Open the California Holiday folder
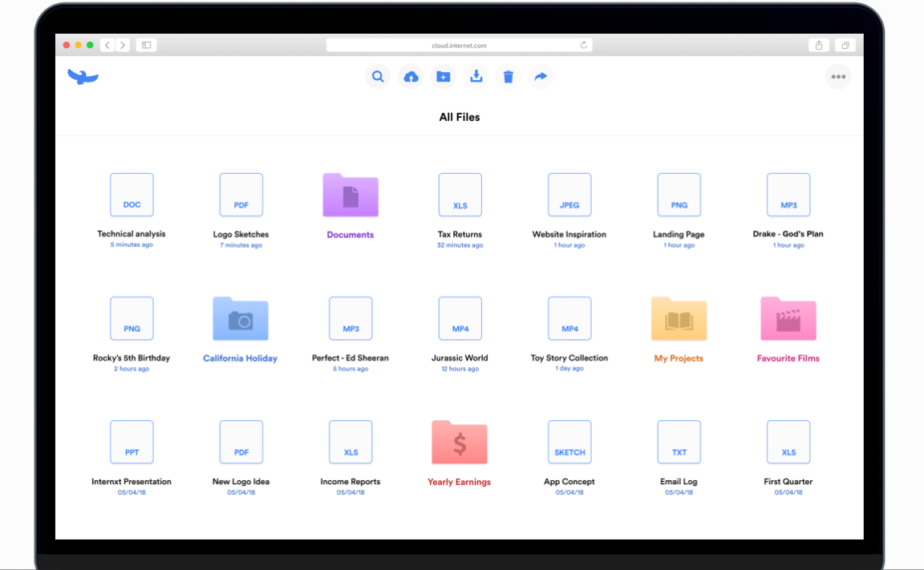The width and height of the screenshot is (924, 570). [241, 318]
